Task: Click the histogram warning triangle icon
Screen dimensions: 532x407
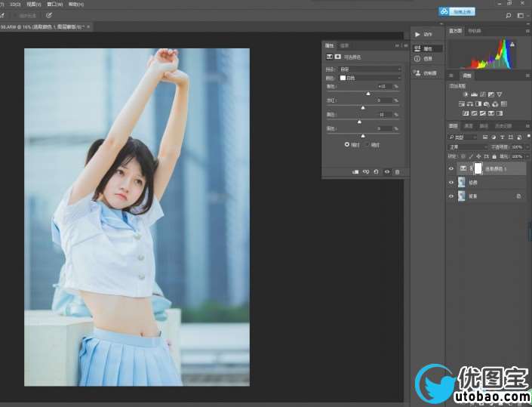Action: click(514, 44)
